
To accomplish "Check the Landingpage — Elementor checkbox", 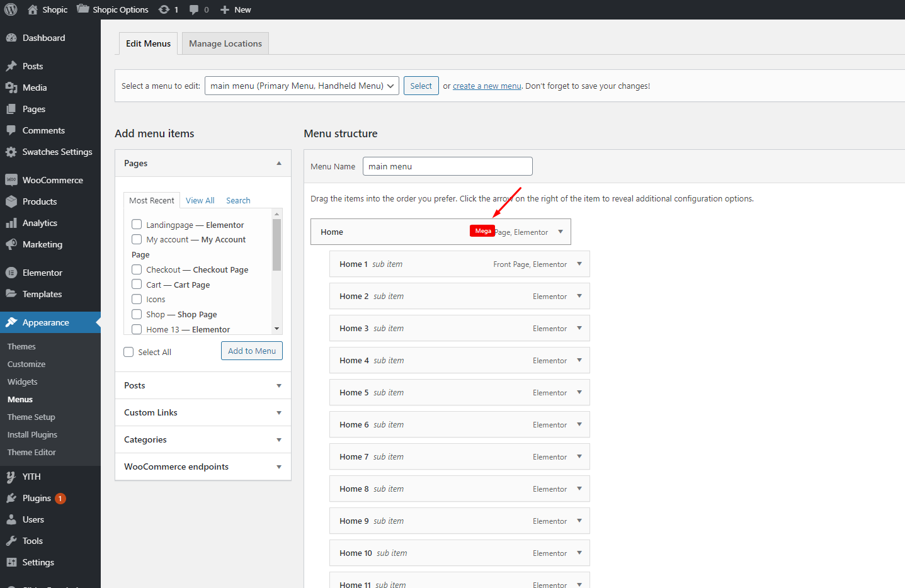I will [137, 225].
